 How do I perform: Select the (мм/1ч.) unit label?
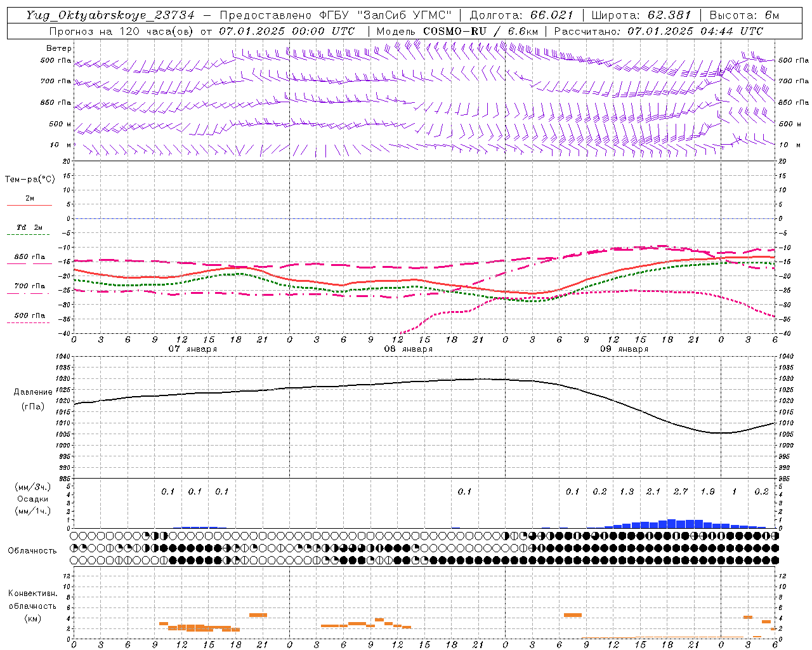click(32, 511)
